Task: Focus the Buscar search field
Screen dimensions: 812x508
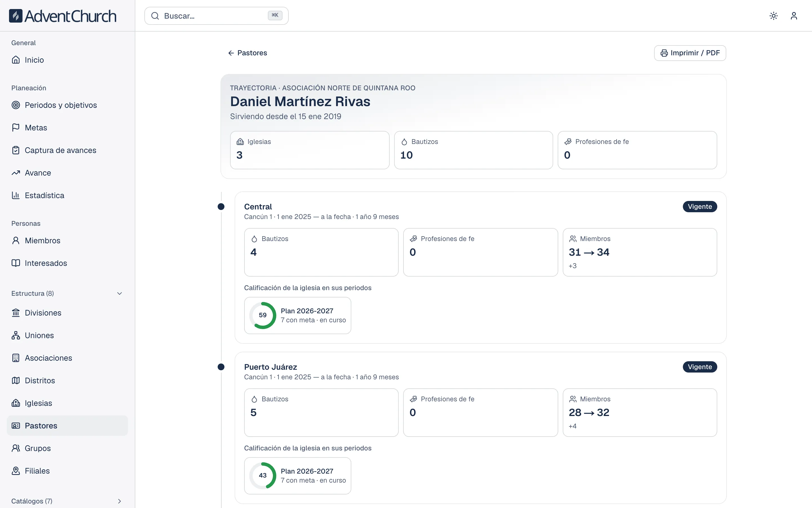Action: [217, 16]
